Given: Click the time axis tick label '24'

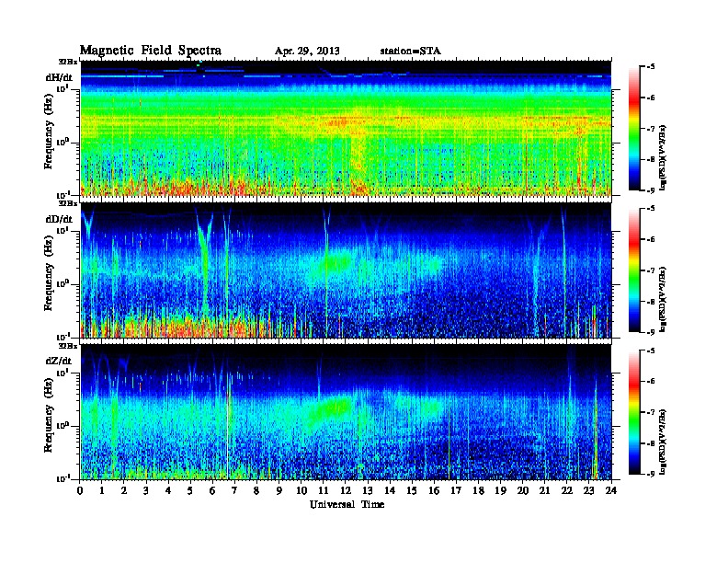Looking at the screenshot, I should [611, 490].
